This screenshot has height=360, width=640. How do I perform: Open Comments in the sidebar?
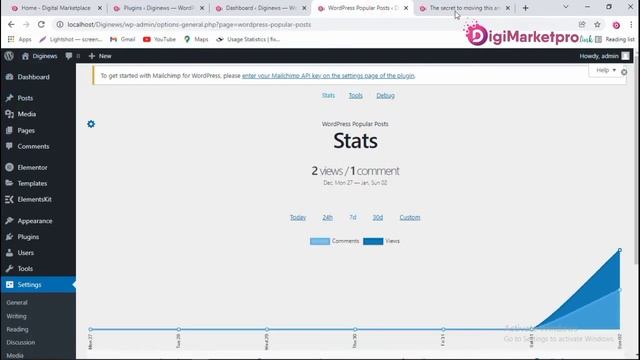33,146
